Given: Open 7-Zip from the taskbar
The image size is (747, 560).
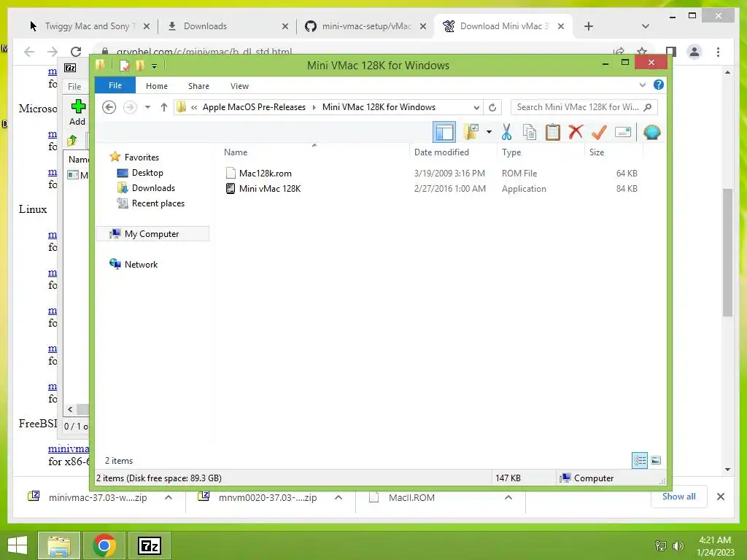Looking at the screenshot, I should tap(149, 545).
